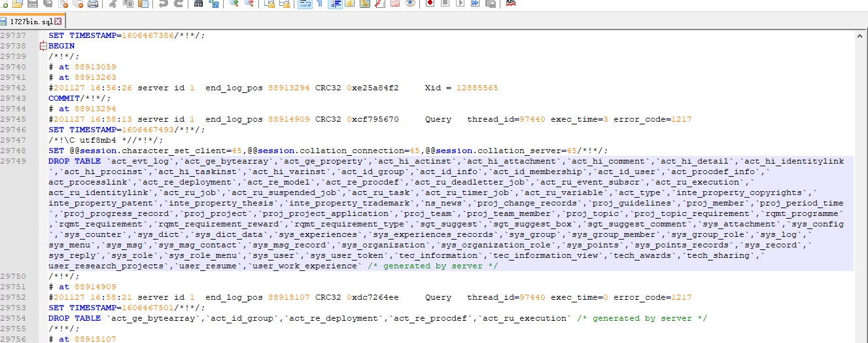The height and width of the screenshot is (343, 868).
Task: Close the 1727bin.sql tab
Action: 58,21
